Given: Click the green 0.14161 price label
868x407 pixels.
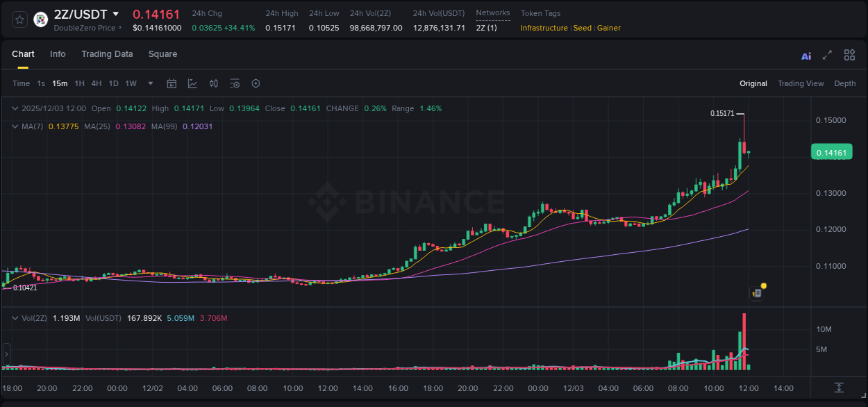Looking at the screenshot, I should (x=831, y=151).
